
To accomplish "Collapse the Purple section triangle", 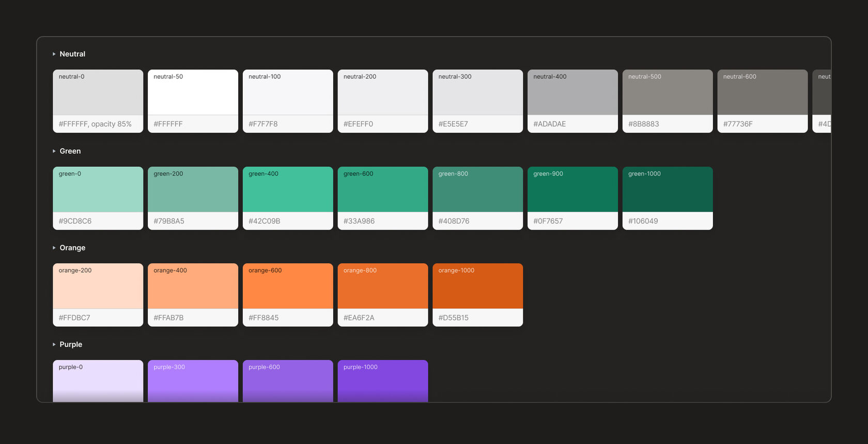I will [54, 344].
